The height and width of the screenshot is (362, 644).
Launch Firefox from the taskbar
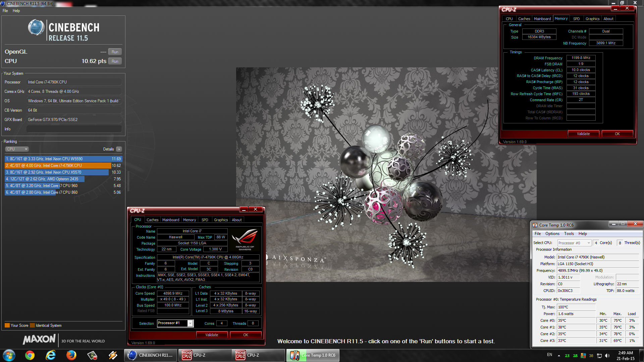click(71, 355)
